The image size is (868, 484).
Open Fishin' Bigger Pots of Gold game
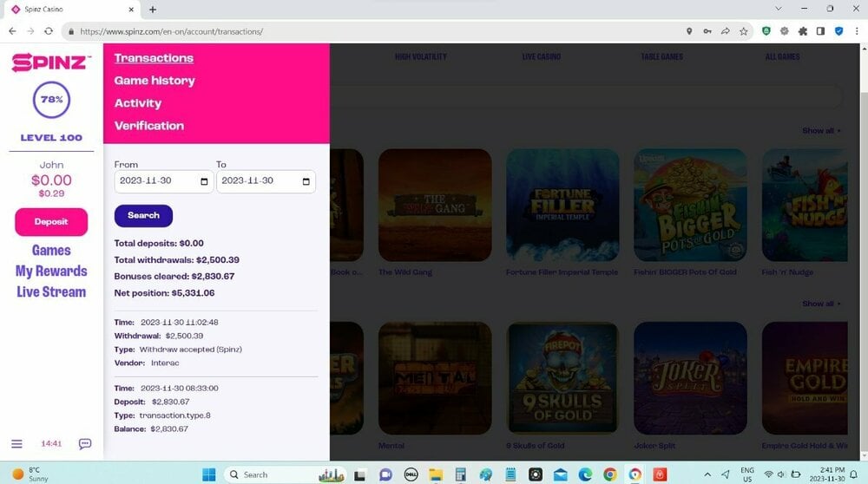[x=690, y=206]
